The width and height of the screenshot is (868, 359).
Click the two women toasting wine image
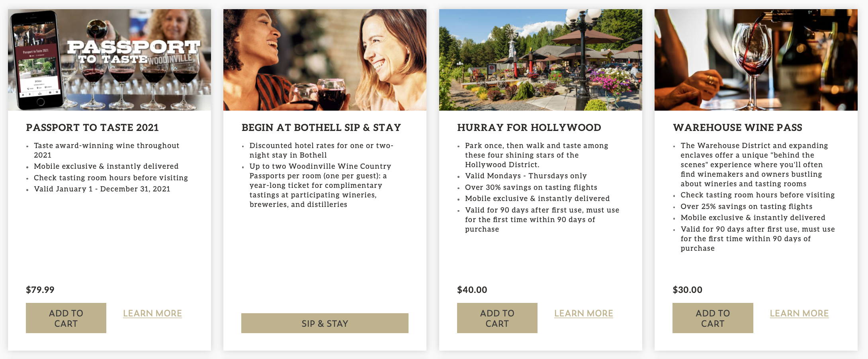pyautogui.click(x=325, y=60)
